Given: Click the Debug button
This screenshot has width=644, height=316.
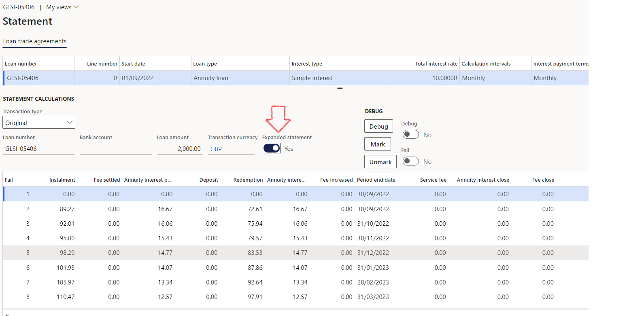Looking at the screenshot, I should pos(378,126).
